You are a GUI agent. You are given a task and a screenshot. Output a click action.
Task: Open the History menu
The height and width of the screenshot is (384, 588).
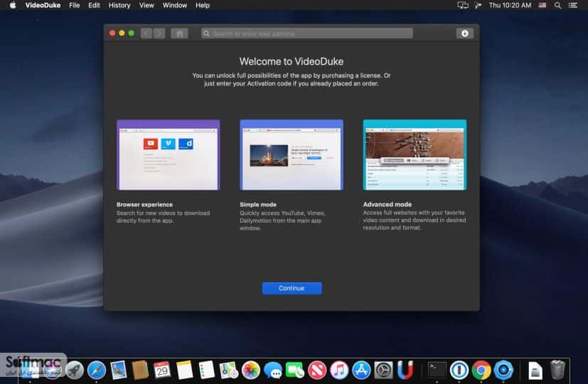point(119,5)
